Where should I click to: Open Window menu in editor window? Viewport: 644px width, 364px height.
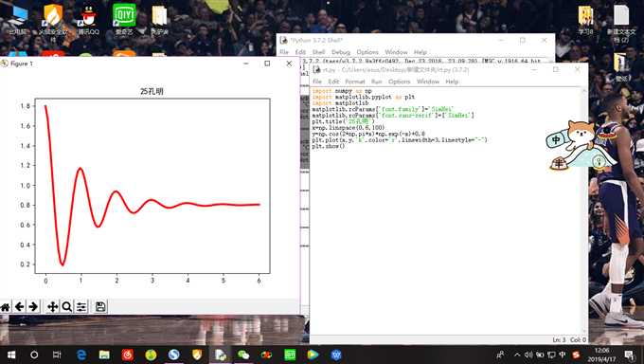[428, 82]
